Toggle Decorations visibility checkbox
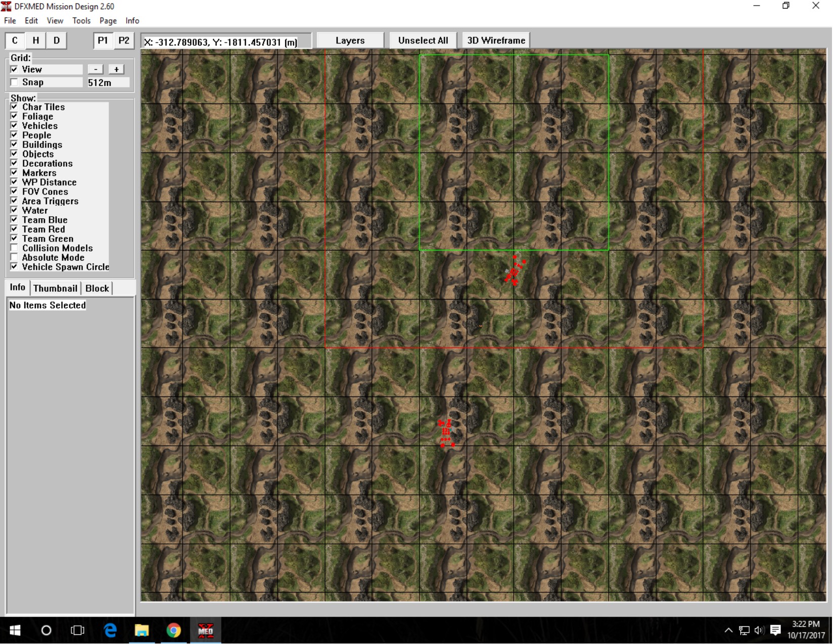834x644 pixels. click(x=14, y=163)
